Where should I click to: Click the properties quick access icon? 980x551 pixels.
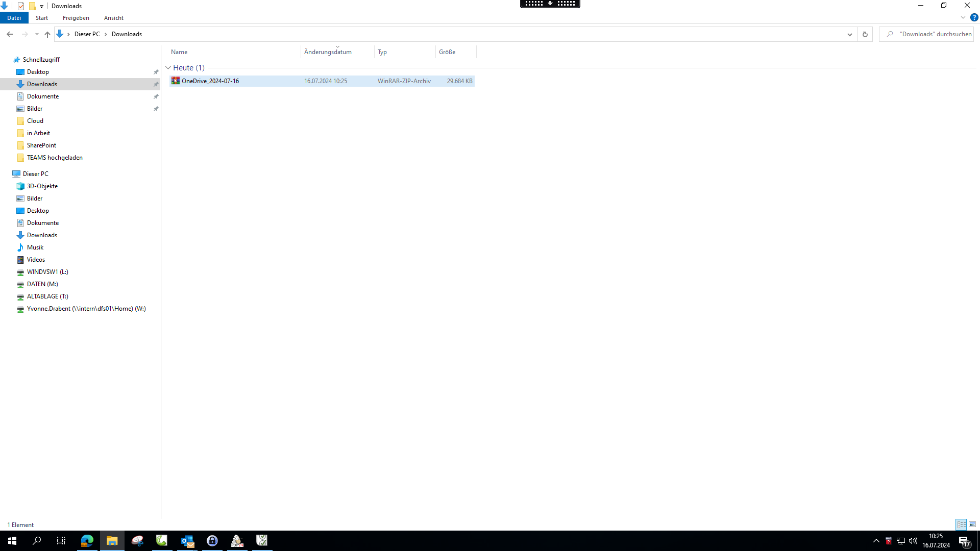point(21,6)
